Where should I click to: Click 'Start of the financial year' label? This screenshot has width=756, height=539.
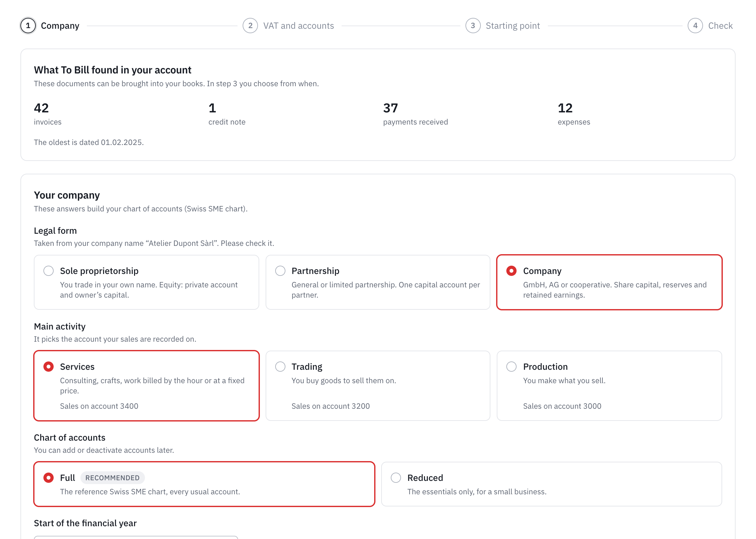85,523
